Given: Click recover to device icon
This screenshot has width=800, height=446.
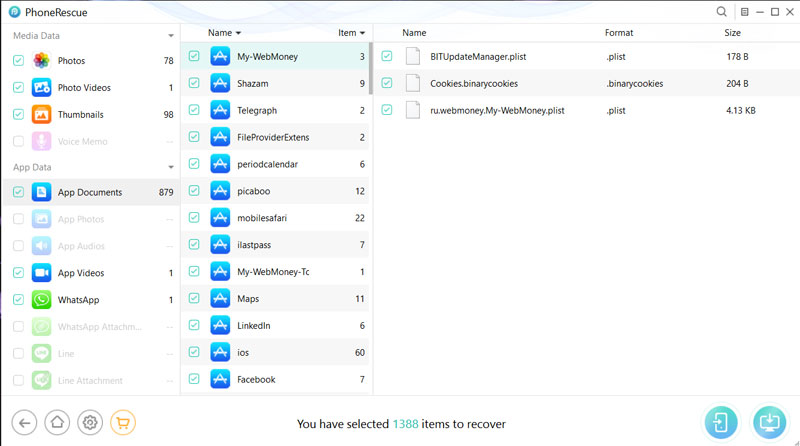Looking at the screenshot, I should point(720,422).
